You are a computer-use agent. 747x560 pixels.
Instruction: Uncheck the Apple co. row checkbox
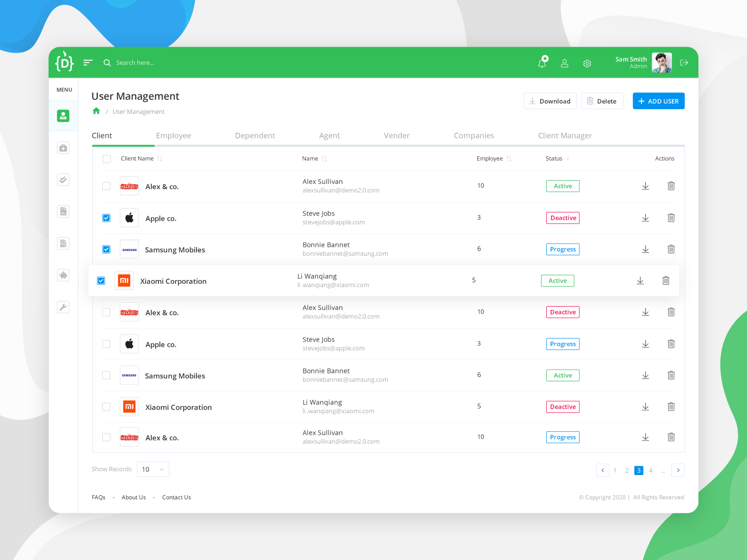pos(106,217)
